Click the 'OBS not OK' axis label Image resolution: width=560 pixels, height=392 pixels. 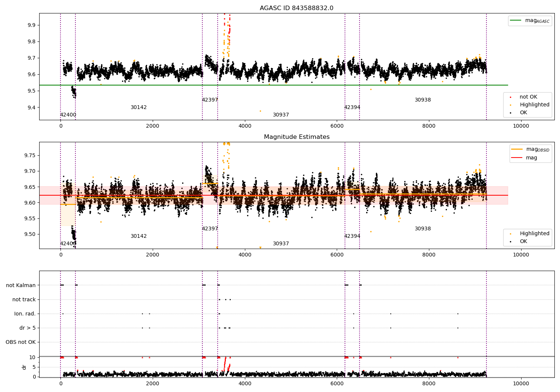pyautogui.click(x=21, y=342)
